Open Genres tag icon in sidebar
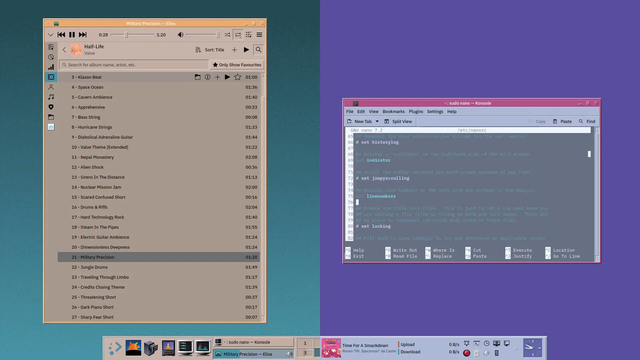Screen dimensions: 640x360 click(x=51, y=107)
